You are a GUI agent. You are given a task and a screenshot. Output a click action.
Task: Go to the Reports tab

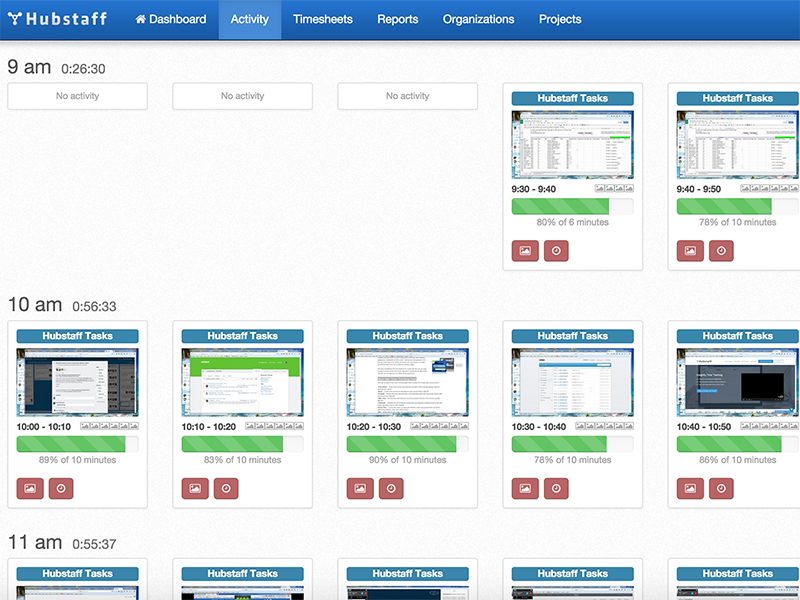coord(397,19)
